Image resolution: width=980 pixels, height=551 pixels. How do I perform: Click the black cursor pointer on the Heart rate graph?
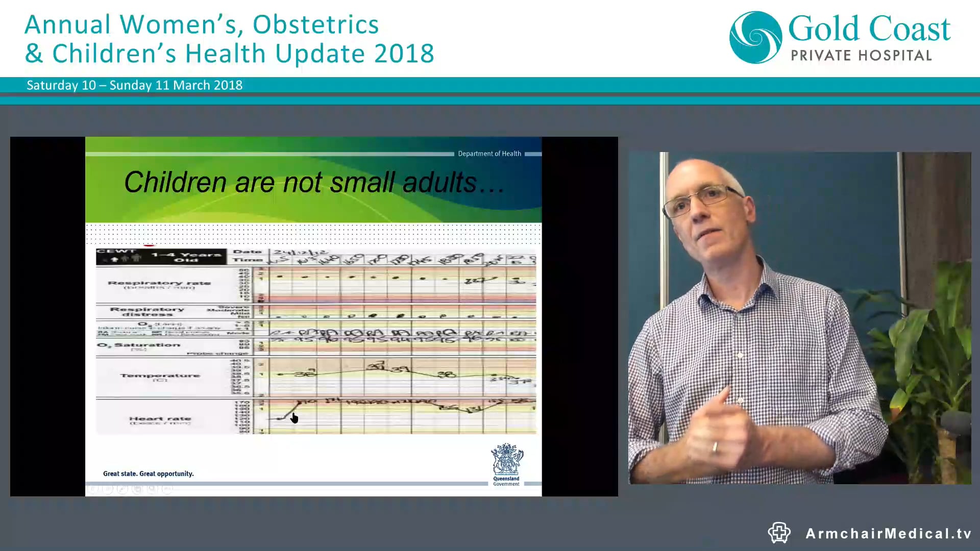(x=295, y=418)
